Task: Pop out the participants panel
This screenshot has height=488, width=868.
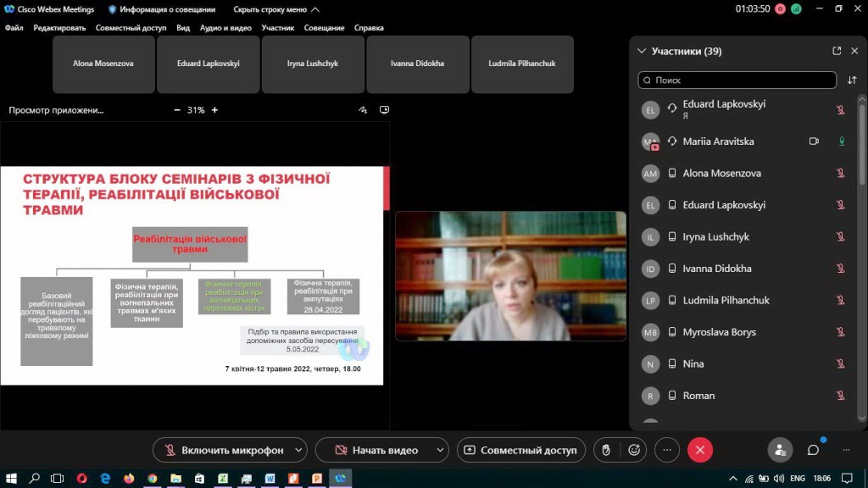Action: [x=837, y=51]
